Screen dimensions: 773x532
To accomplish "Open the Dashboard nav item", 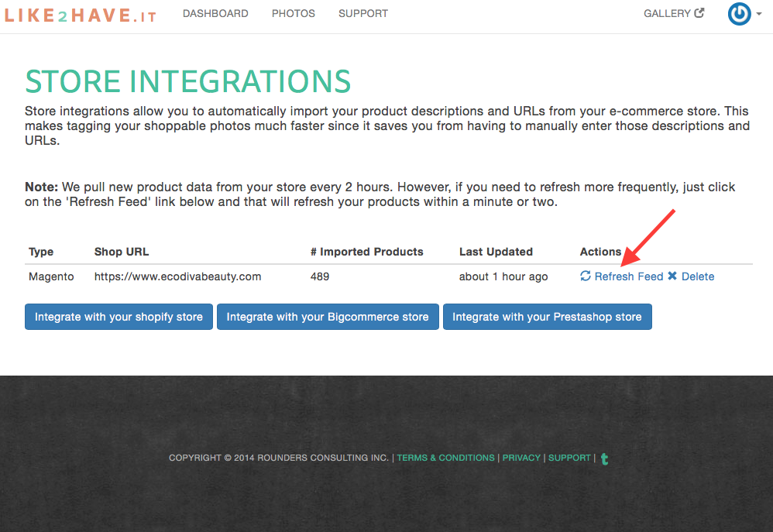I will click(x=215, y=13).
